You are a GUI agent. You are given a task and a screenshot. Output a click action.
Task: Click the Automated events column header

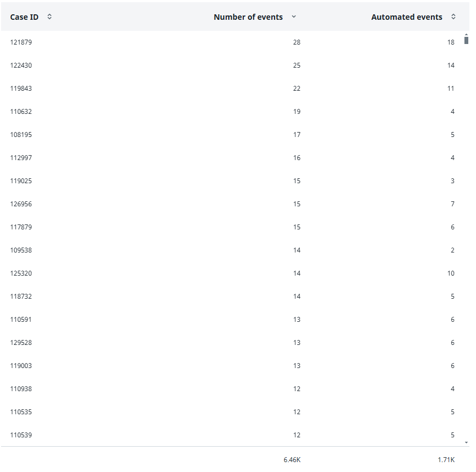[407, 17]
